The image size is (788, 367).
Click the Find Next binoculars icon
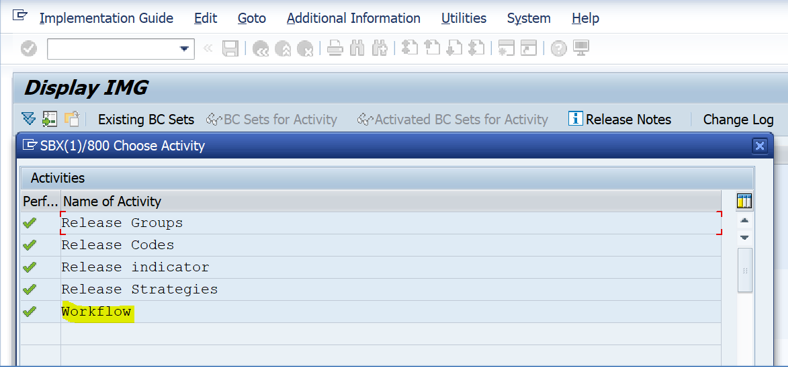pos(379,49)
